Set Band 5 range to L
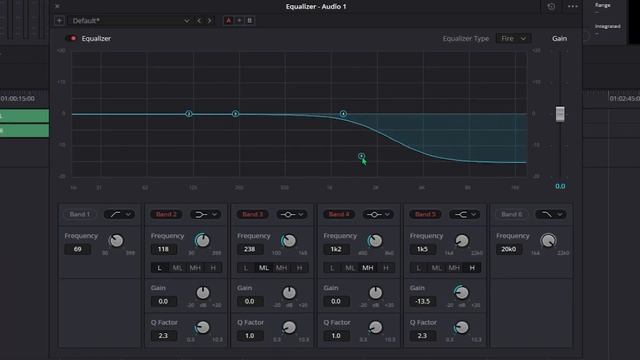The image size is (640, 360). 418,268
